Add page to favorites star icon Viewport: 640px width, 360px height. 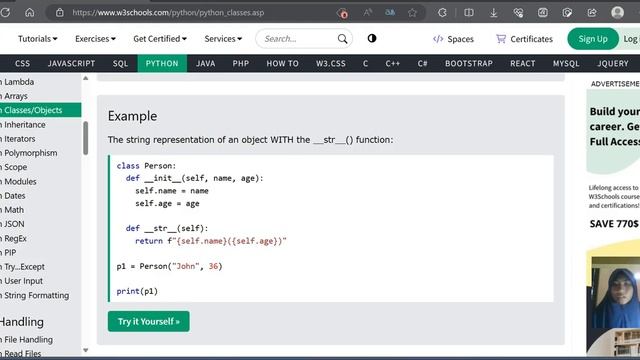tap(412, 13)
